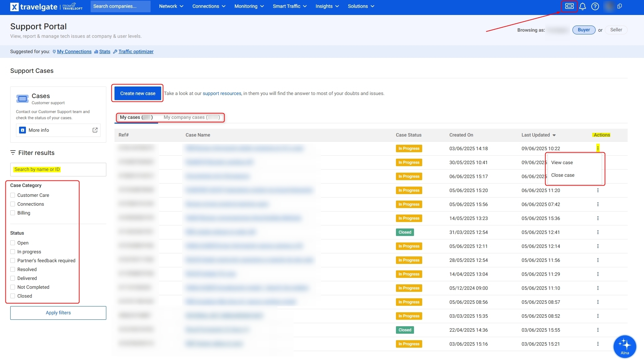Tick the Closed status filter
This screenshot has height=363, width=644.
pos(13,296)
